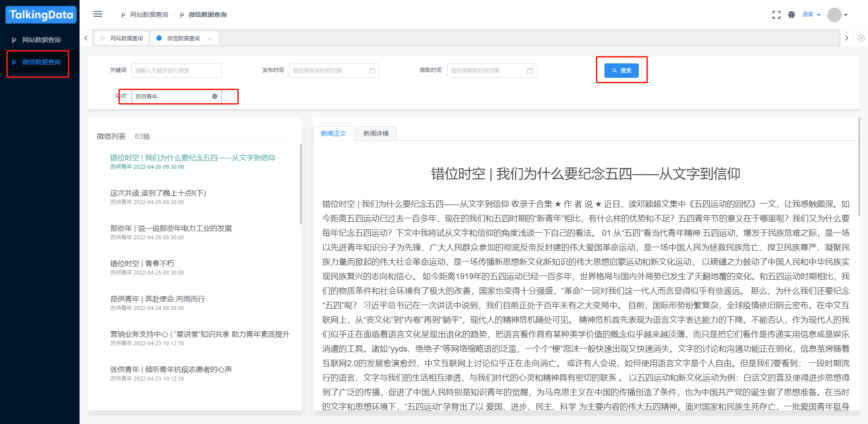
Task: Open the bug debug icon
Action: click(792, 15)
